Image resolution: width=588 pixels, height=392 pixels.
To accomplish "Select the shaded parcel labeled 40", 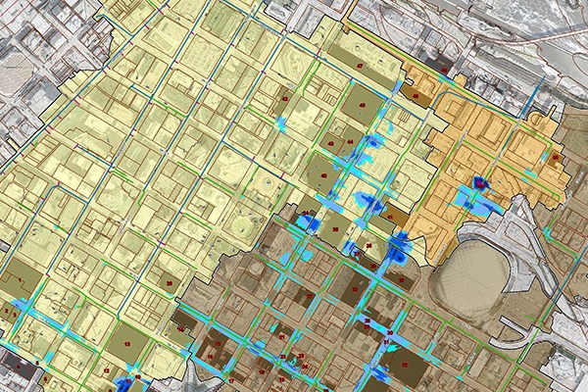I will coord(323,176).
